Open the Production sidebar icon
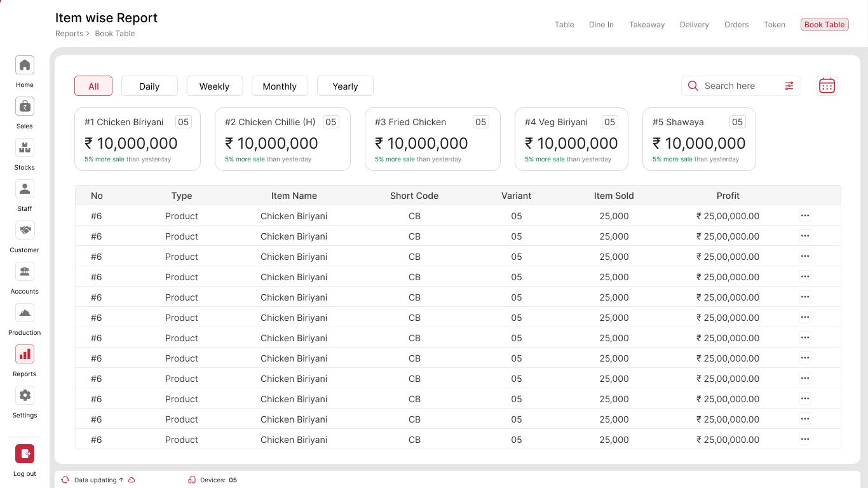This screenshot has width=868, height=488. pos(24,313)
